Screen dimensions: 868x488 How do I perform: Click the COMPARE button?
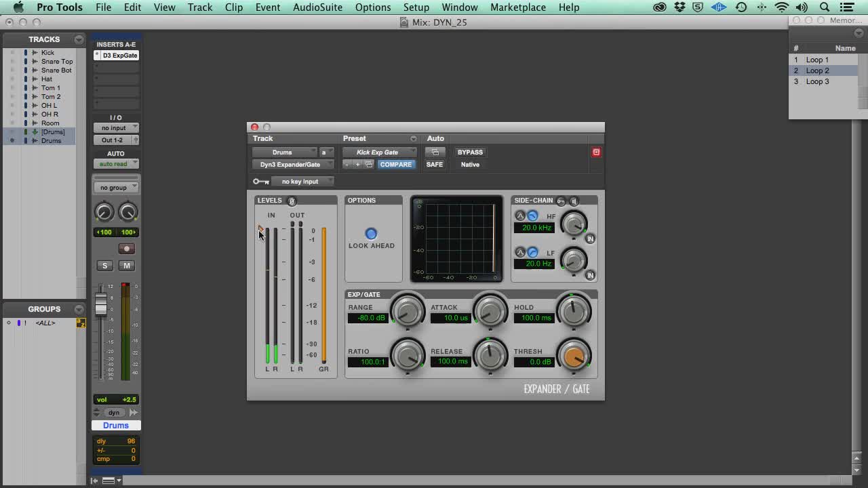396,165
